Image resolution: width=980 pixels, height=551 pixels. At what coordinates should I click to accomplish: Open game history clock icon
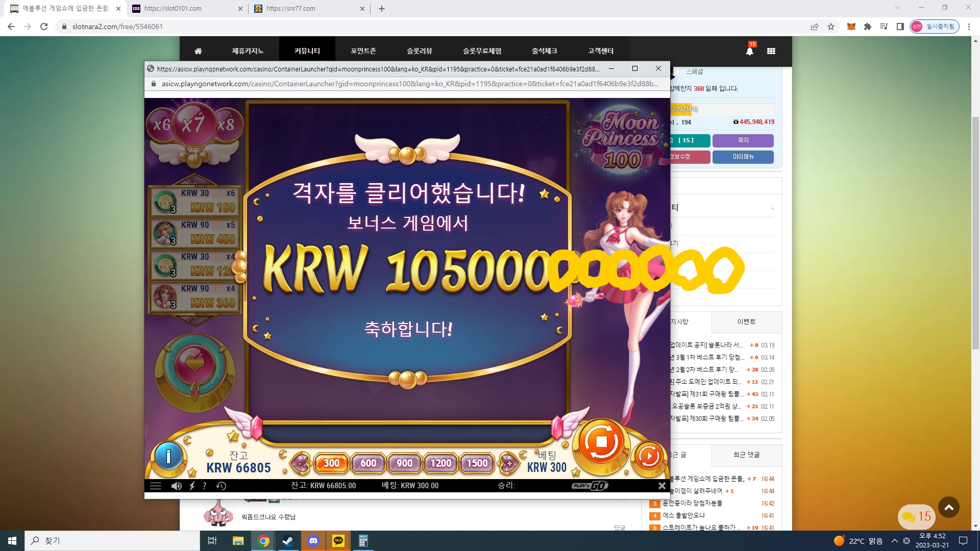pyautogui.click(x=221, y=486)
